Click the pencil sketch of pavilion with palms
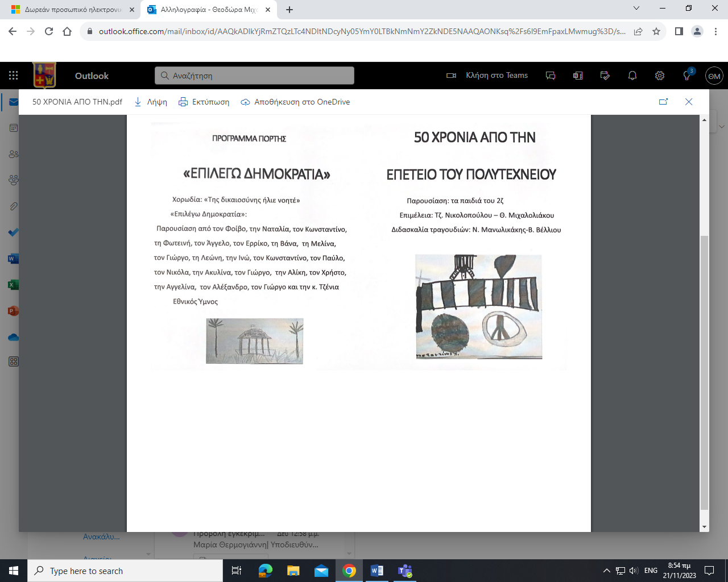728x582 pixels. (254, 341)
